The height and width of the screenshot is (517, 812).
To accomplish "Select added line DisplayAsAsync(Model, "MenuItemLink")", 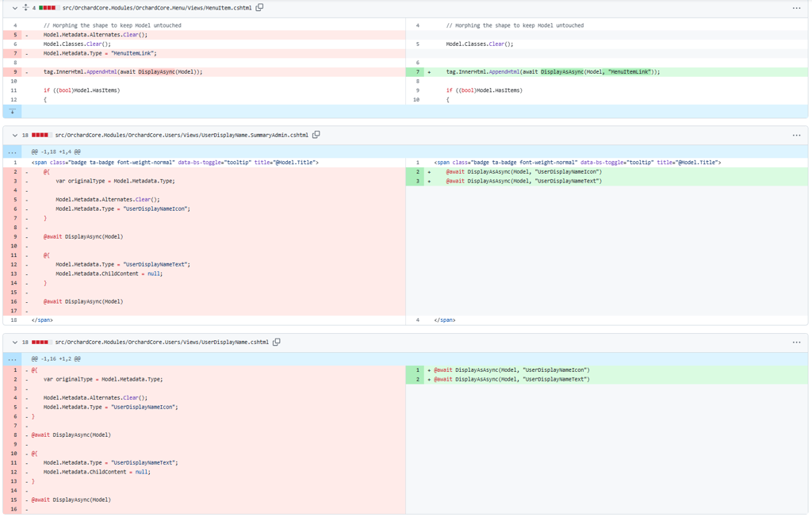I will pyautogui.click(x=553, y=72).
